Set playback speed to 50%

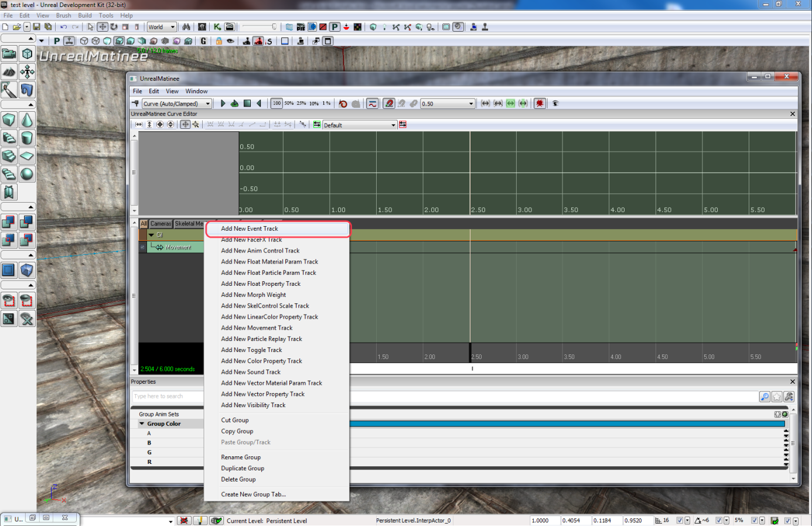tap(289, 104)
